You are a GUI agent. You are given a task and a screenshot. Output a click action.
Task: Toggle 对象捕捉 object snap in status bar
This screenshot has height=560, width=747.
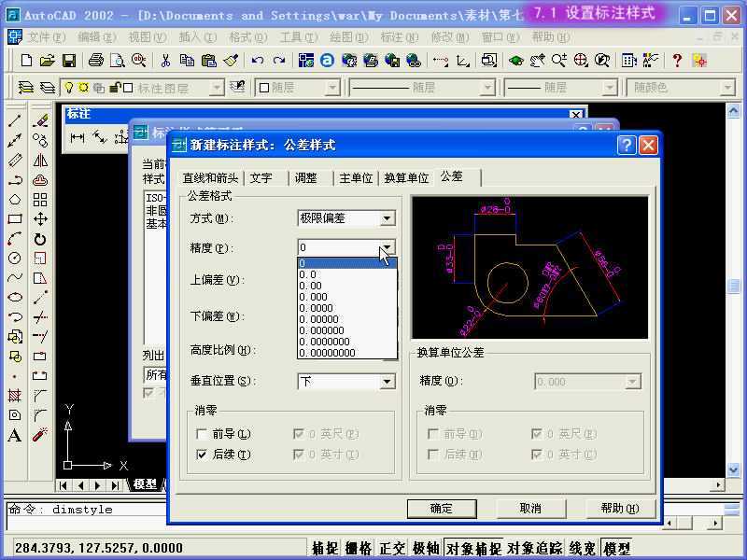tap(473, 548)
